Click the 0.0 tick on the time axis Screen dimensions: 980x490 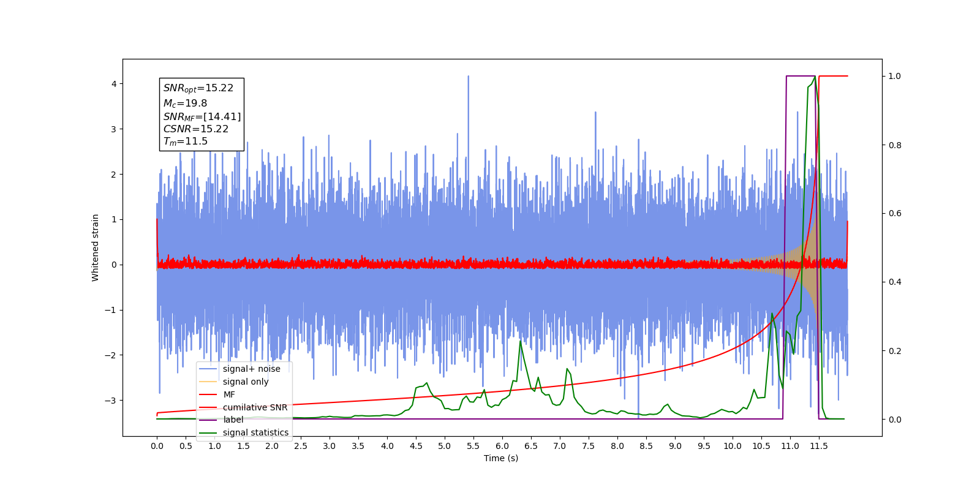pyautogui.click(x=157, y=446)
